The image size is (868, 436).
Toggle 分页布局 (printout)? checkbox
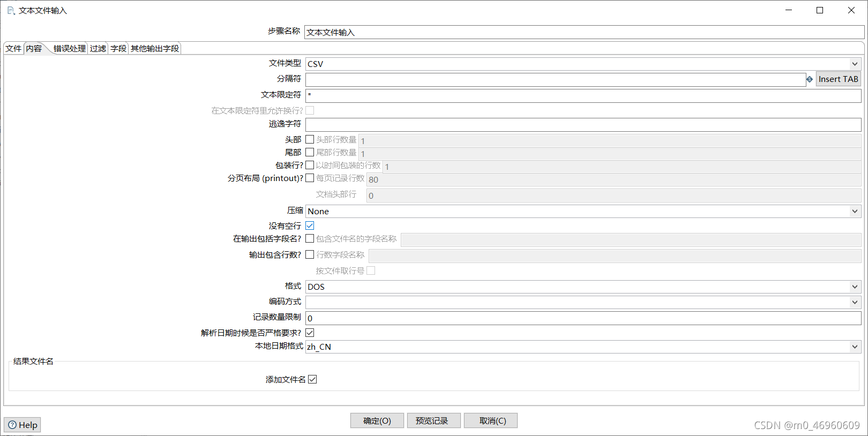click(x=310, y=178)
